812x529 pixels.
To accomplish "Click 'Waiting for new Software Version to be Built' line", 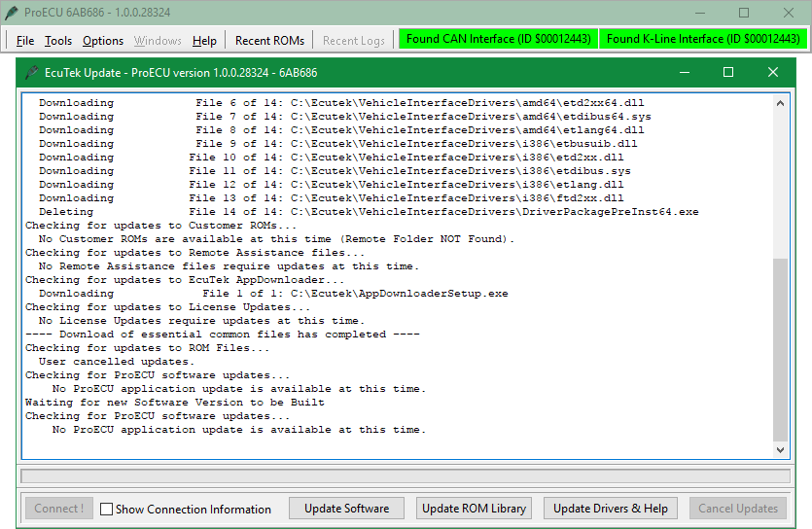I will [175, 403].
